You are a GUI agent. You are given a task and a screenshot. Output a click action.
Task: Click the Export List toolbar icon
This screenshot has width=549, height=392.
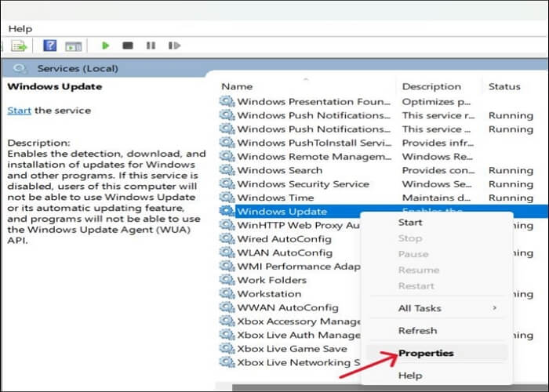point(19,46)
